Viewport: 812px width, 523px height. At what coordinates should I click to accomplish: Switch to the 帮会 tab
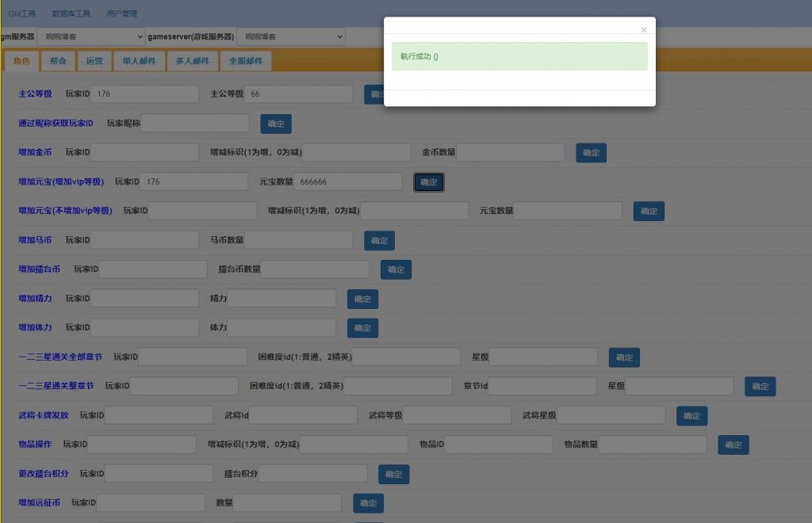coord(56,60)
